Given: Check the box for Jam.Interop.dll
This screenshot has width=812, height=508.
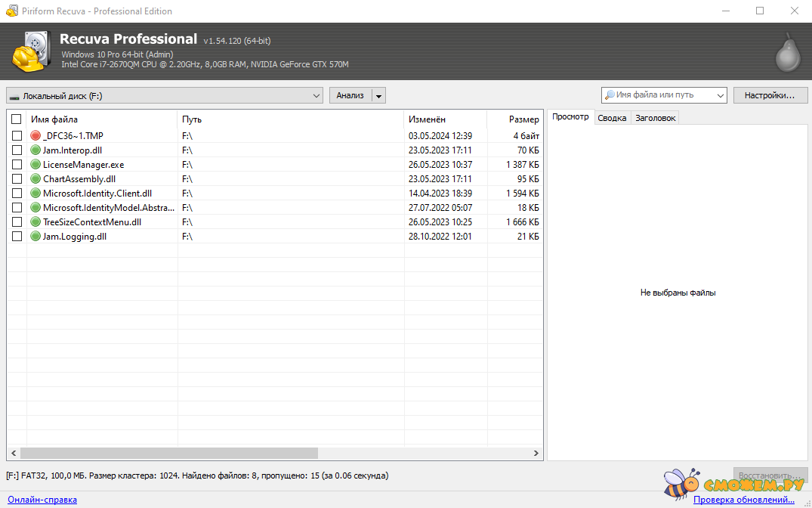Looking at the screenshot, I should (x=17, y=150).
